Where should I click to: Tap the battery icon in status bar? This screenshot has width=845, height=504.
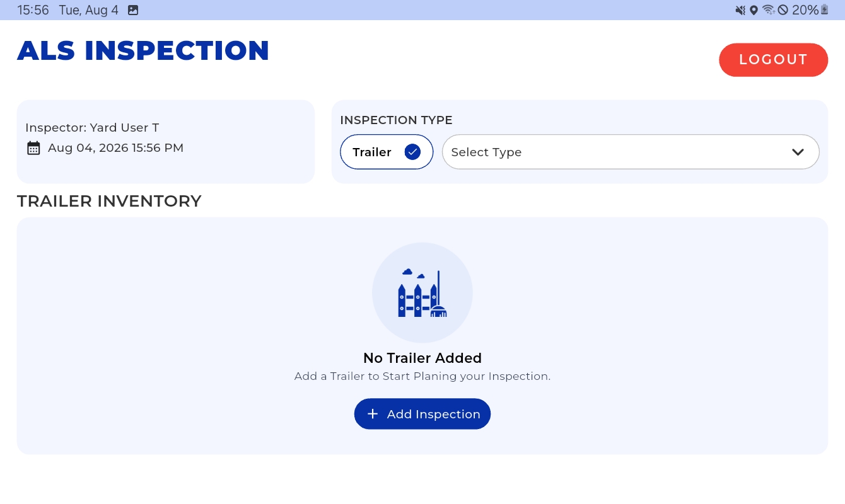tap(824, 10)
